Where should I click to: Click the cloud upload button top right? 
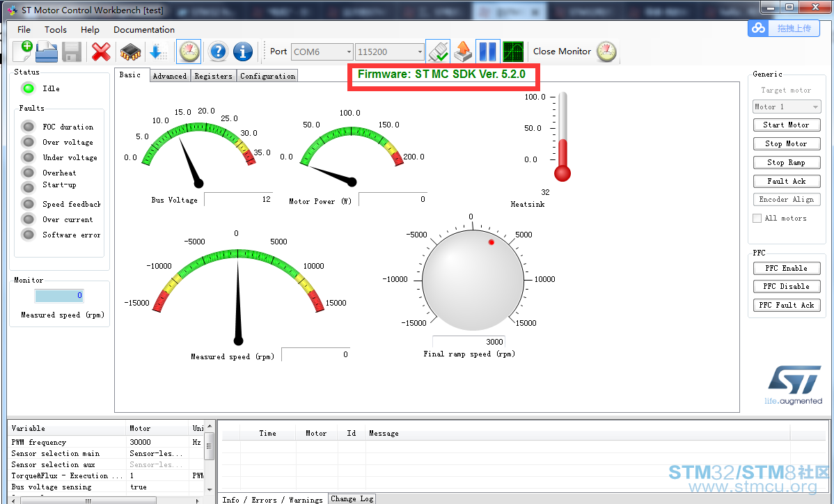[x=784, y=28]
